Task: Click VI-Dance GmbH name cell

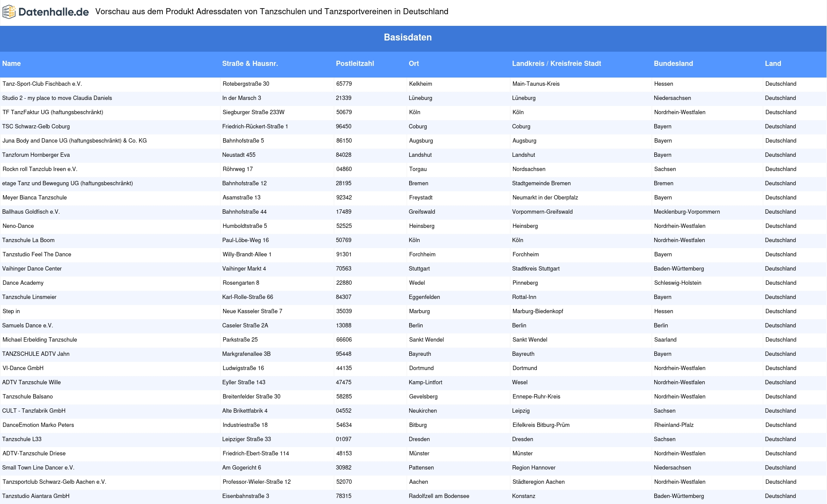Action: click(x=23, y=368)
